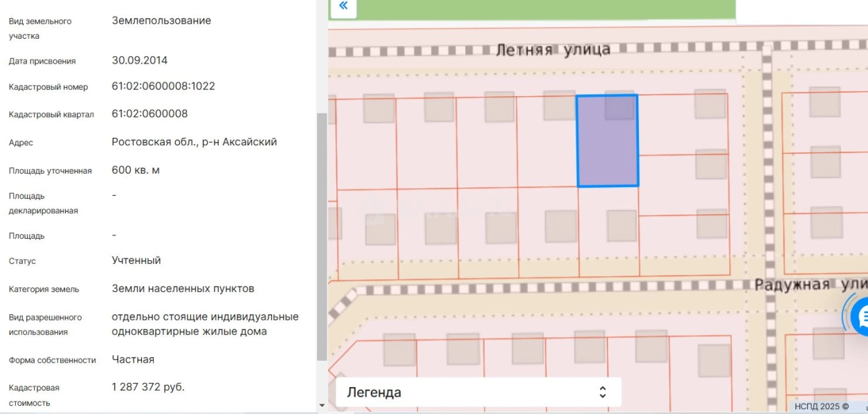Click the cadastral number 61:02:0600008:1022
868x414 pixels.
click(x=163, y=87)
